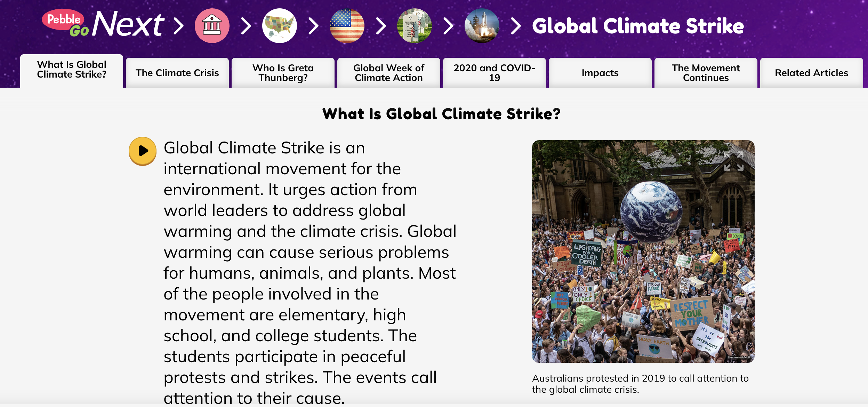The width and height of the screenshot is (868, 407).
Task: Open the government building breadcrumb icon
Action: pos(212,26)
